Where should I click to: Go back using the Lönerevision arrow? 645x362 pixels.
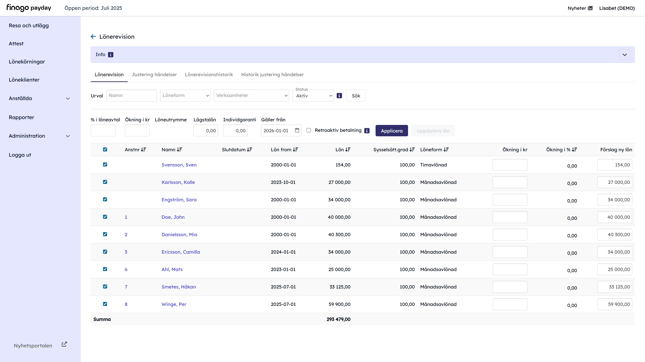[93, 37]
